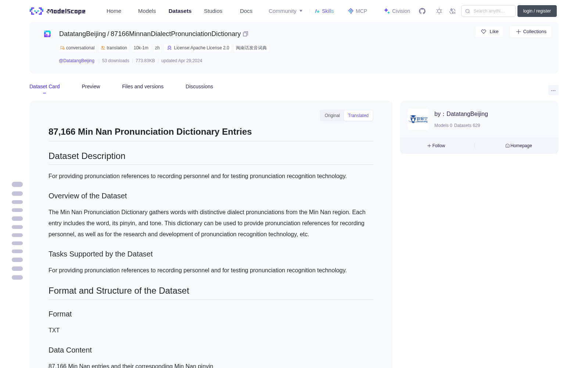Copy the dataset name with the copy icon
Viewport: 588px width, 368px height.
245,34
